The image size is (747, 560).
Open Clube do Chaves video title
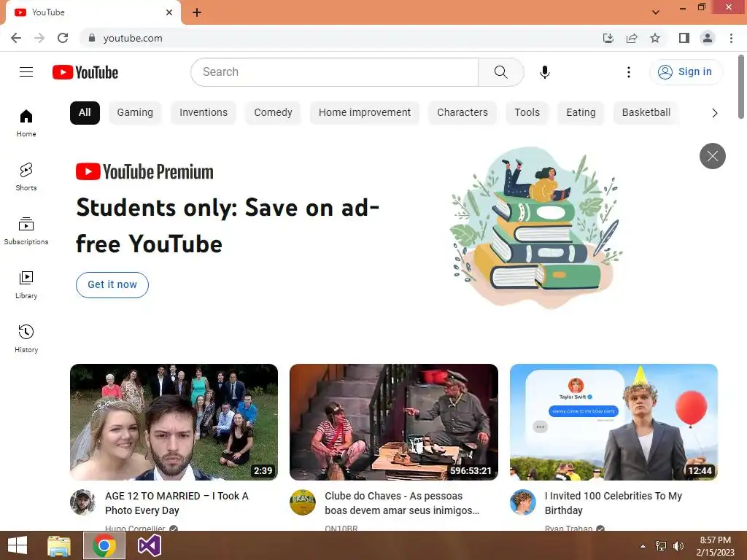point(402,503)
